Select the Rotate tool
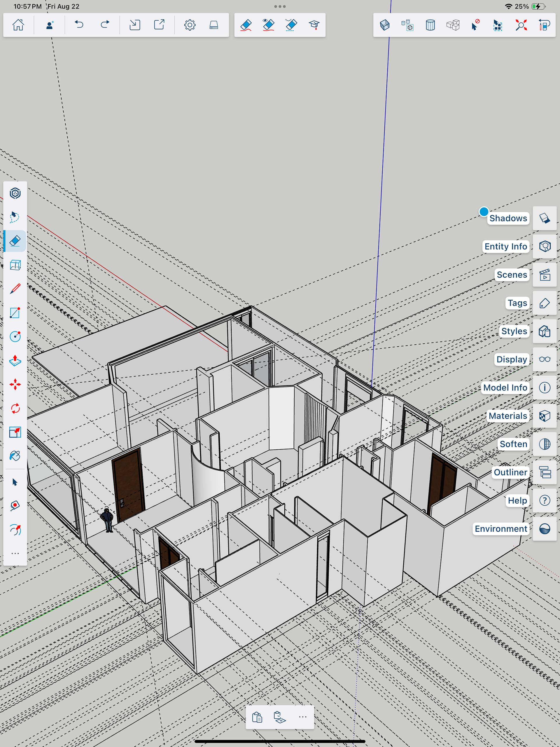Viewport: 560px width, 747px height. (x=15, y=409)
